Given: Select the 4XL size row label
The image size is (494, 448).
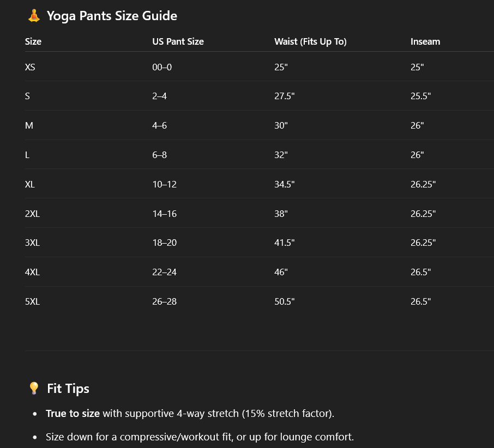Looking at the screenshot, I should coord(32,273).
